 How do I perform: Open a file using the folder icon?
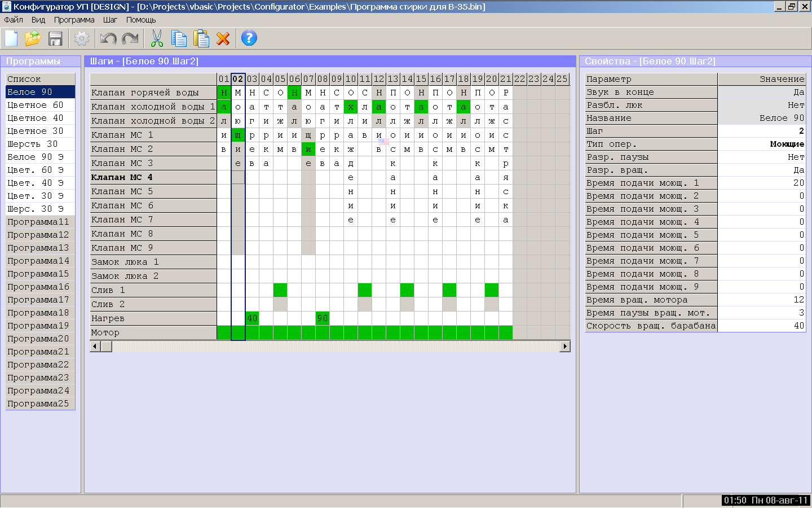point(33,38)
